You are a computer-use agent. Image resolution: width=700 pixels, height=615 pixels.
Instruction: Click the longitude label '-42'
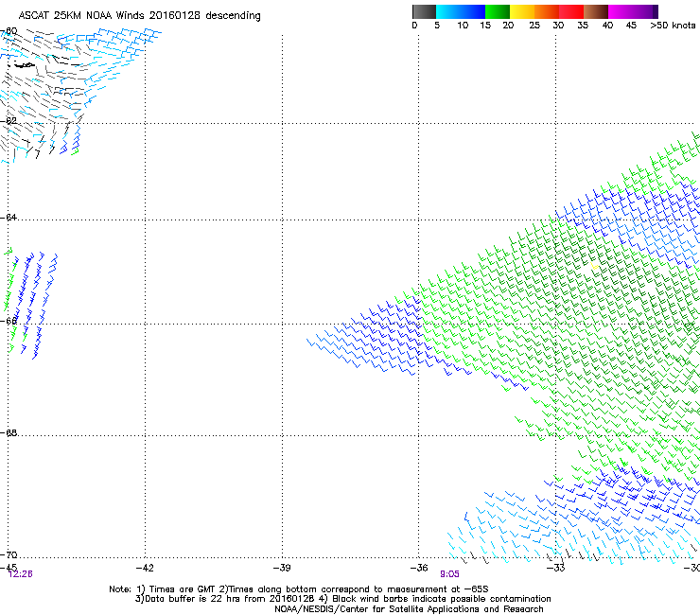click(x=145, y=568)
